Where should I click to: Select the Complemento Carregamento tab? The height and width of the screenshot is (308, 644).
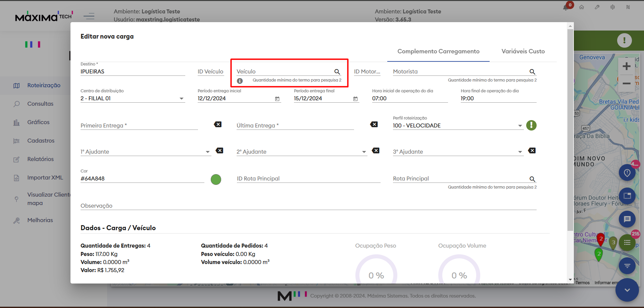click(438, 51)
